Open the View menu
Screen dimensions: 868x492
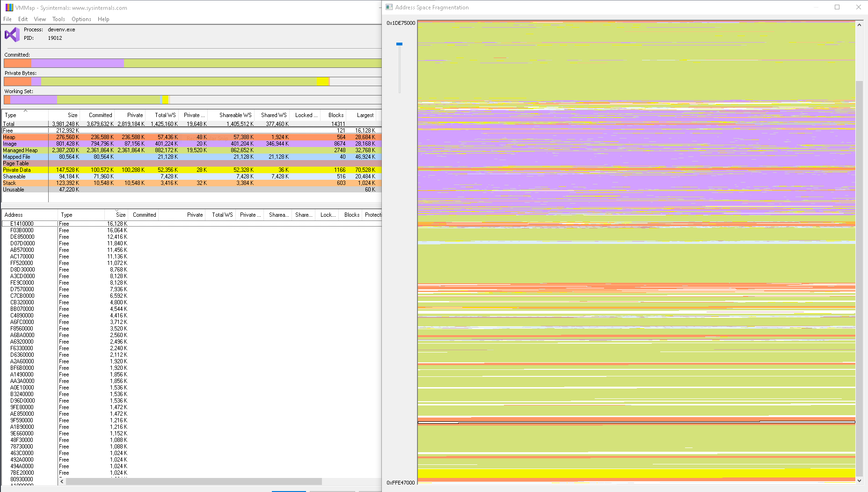tap(40, 19)
